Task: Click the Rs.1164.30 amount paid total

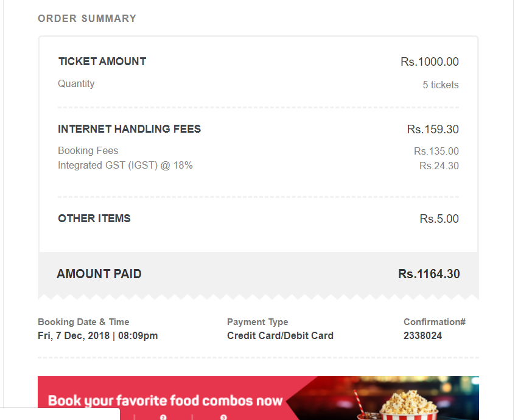Action: pyautogui.click(x=429, y=274)
